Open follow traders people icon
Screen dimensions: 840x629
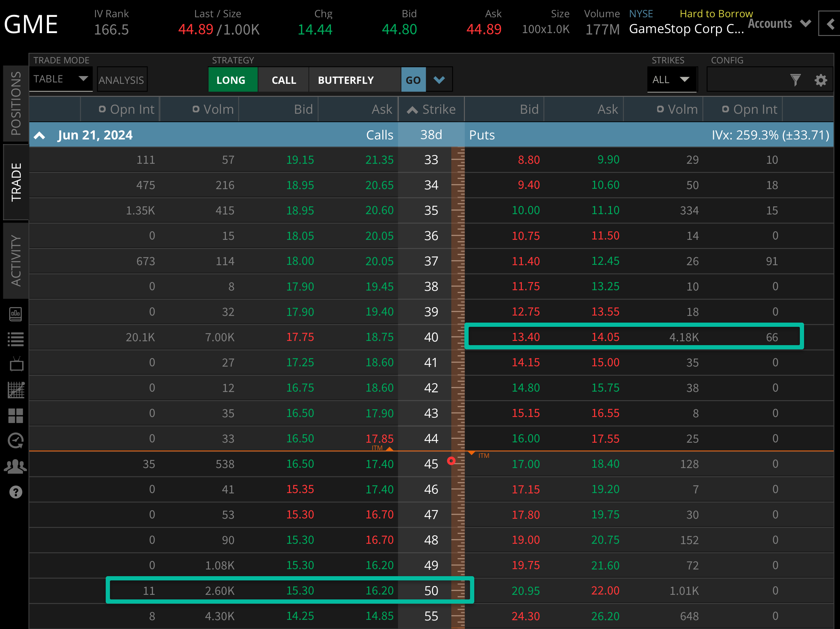(16, 466)
